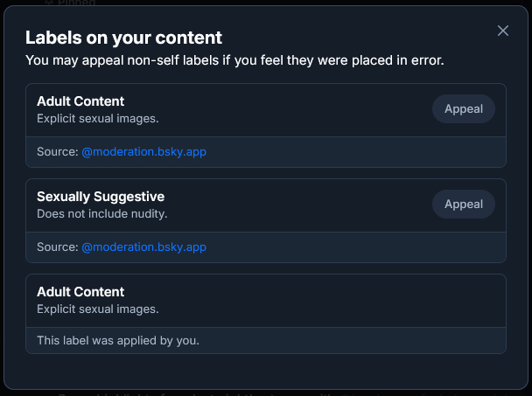
Task: Select the first Adult Content label title
Action: [x=80, y=101]
